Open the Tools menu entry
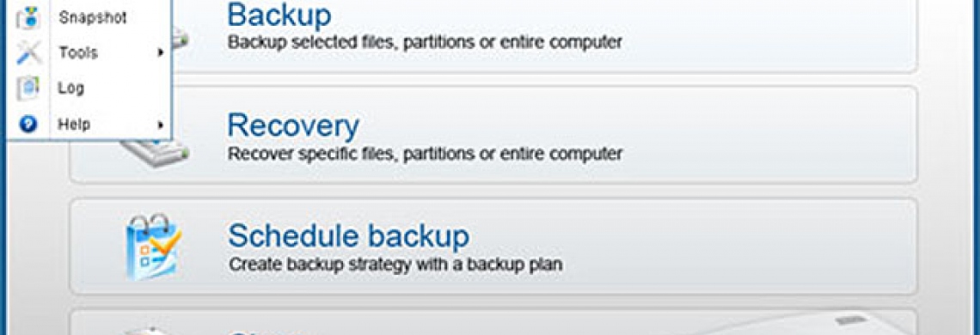Viewport: 980px width, 335px height. point(78,53)
